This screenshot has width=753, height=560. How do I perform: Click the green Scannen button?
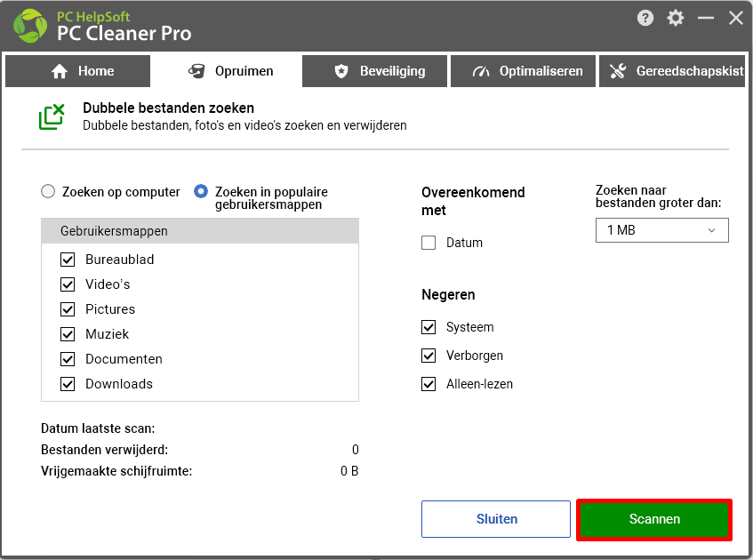[x=654, y=519]
